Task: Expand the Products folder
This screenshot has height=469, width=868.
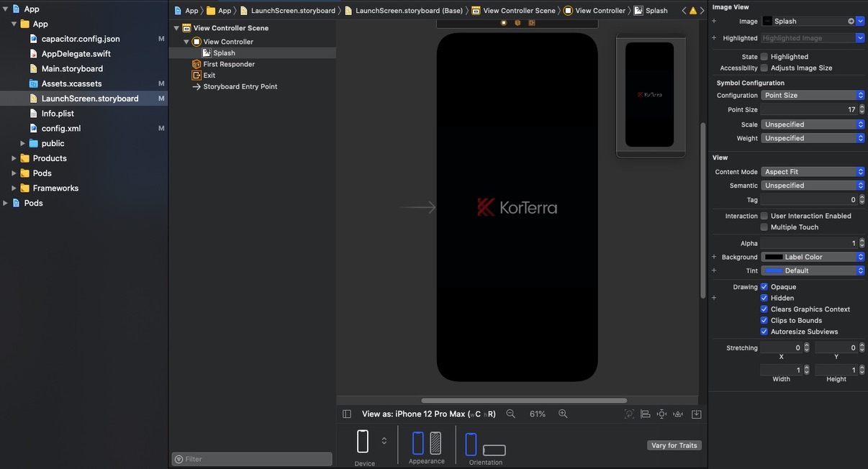Action: pyautogui.click(x=14, y=158)
